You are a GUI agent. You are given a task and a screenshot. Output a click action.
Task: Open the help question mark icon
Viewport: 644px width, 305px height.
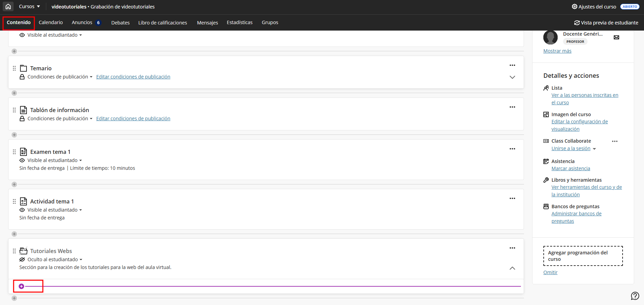tap(635, 296)
